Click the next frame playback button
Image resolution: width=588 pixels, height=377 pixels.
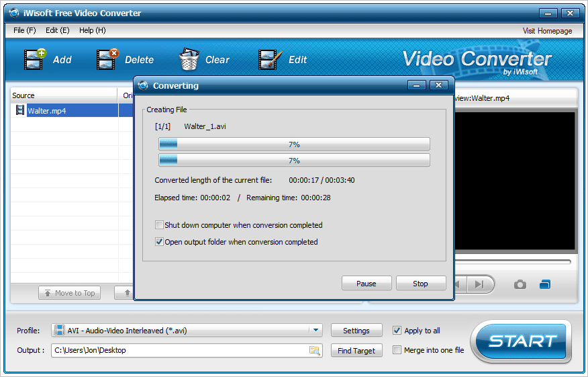pos(479,284)
